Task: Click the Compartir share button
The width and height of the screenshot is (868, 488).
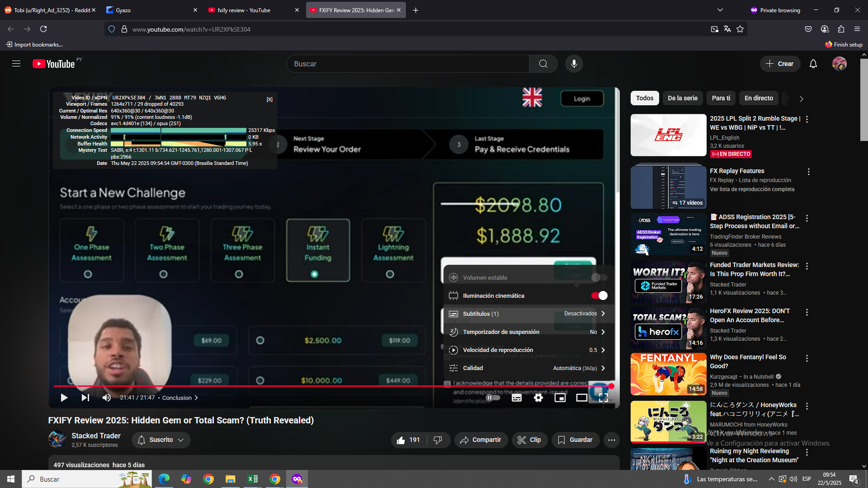Action: [481, 440]
